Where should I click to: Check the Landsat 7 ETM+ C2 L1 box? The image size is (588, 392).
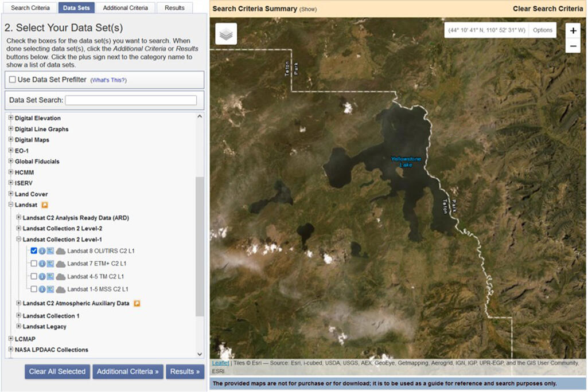(x=34, y=264)
